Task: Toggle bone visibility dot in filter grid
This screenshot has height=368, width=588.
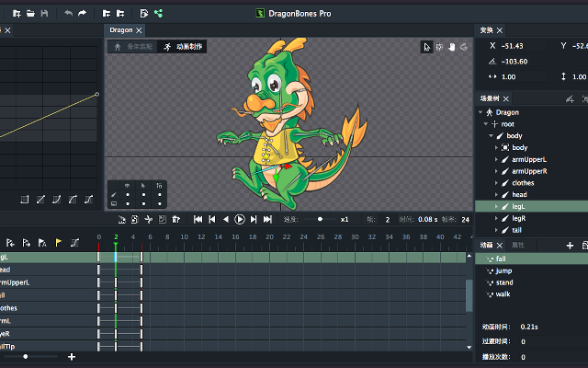Action: [128, 194]
